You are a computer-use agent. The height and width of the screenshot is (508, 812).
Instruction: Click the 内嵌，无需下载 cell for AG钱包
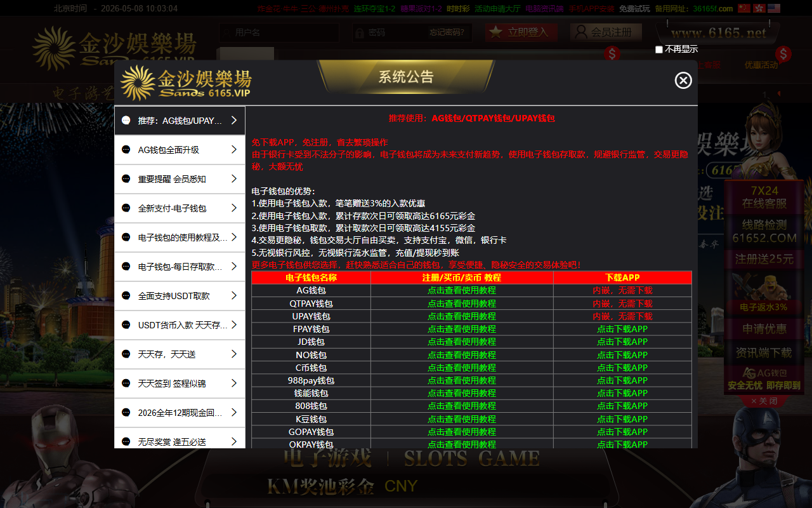click(x=622, y=290)
